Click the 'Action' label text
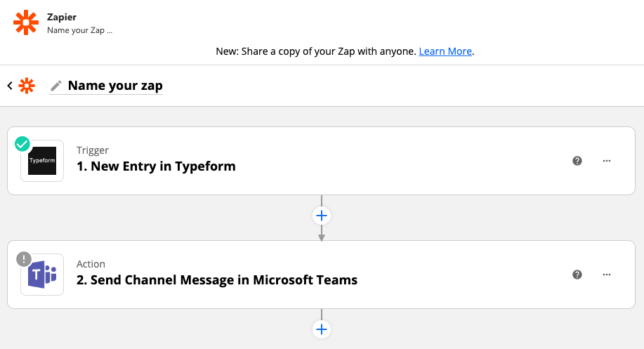The height and width of the screenshot is (349, 644). click(x=91, y=264)
